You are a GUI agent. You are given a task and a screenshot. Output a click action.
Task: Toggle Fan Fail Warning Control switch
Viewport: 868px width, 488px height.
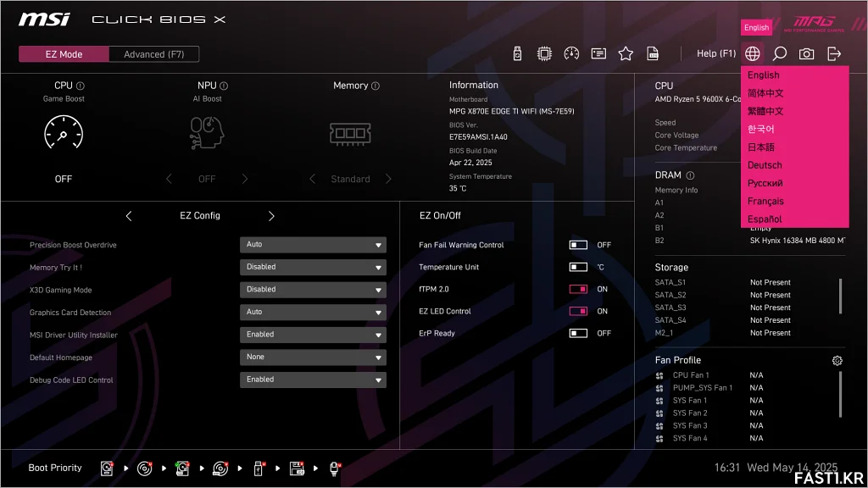point(578,245)
